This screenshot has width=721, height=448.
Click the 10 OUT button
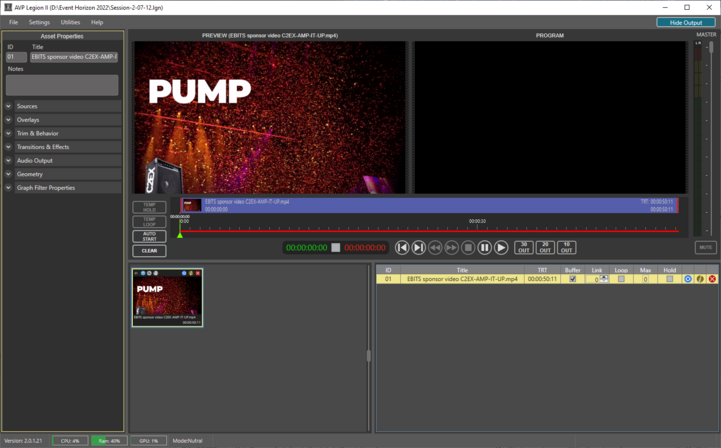pyautogui.click(x=567, y=247)
